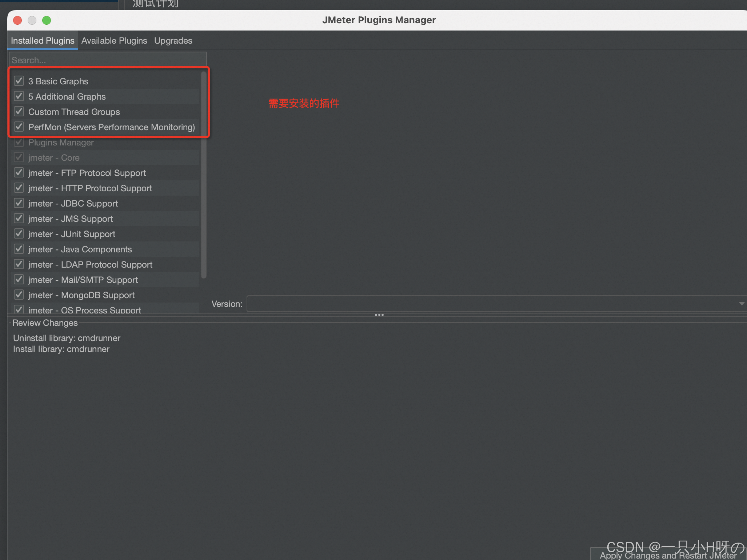
Task: Toggle the 5 Additional Graphs checkbox
Action: (x=19, y=96)
